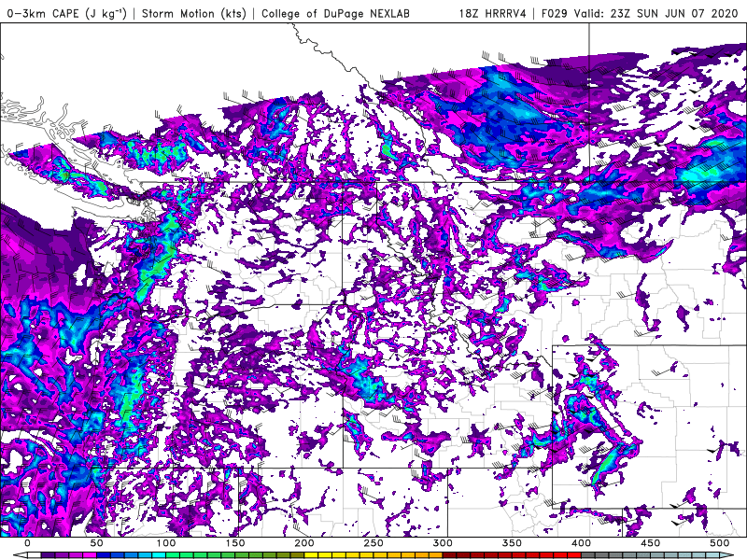The width and height of the screenshot is (747, 560).
Task: Click the '50' label on the color scale
Action: 96,543
